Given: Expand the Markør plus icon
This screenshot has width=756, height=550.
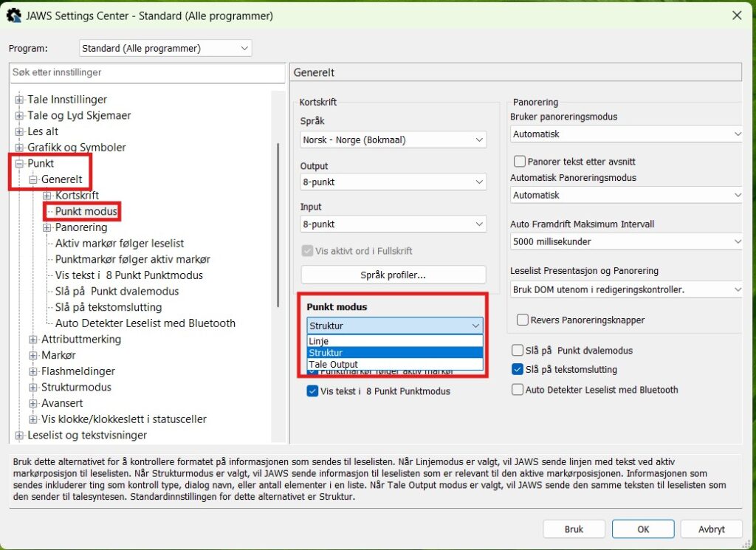Looking at the screenshot, I should [32, 355].
